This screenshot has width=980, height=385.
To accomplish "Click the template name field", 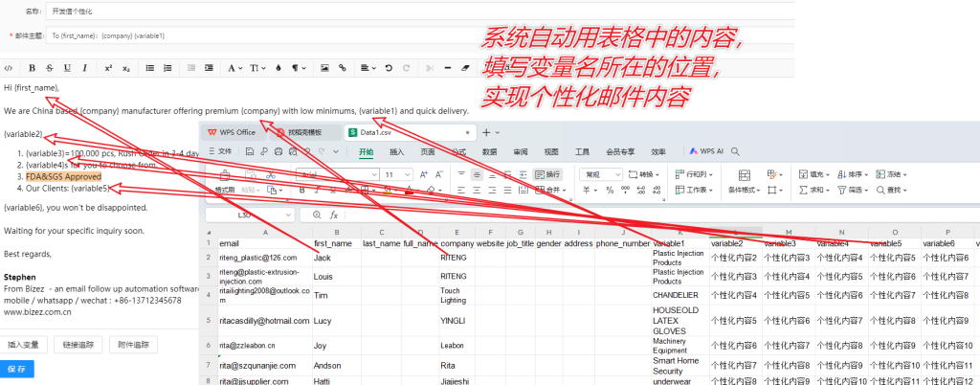I will coord(420,11).
